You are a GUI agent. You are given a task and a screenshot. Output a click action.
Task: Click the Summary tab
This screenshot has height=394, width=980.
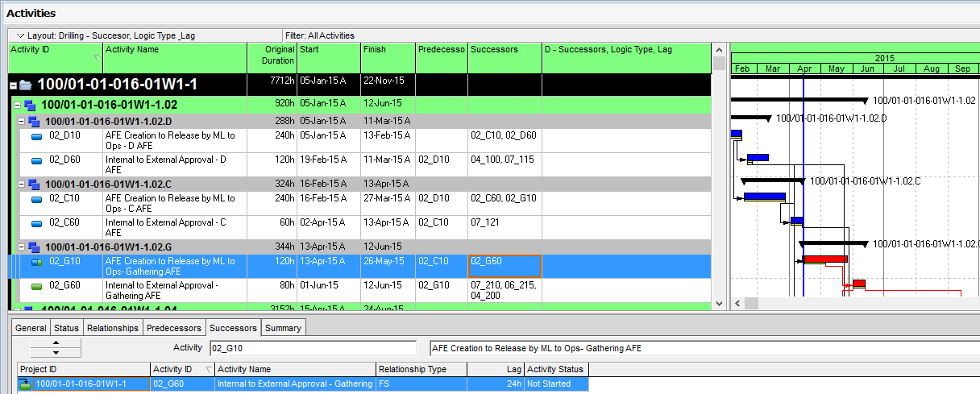pyautogui.click(x=283, y=328)
